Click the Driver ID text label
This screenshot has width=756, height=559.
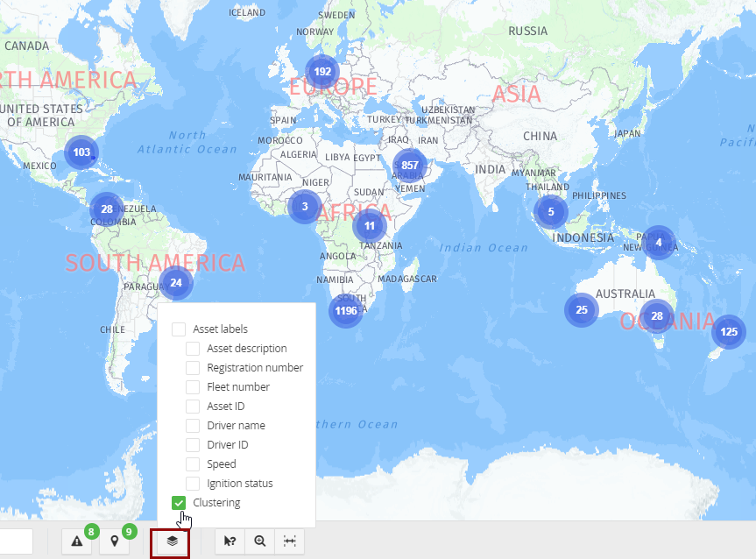click(228, 445)
